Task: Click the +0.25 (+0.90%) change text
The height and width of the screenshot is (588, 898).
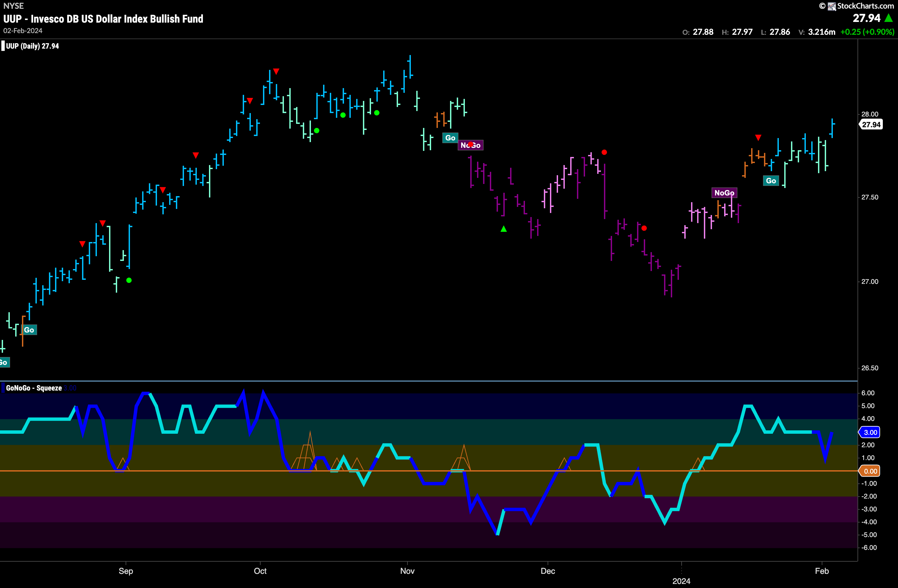Action: pos(867,32)
